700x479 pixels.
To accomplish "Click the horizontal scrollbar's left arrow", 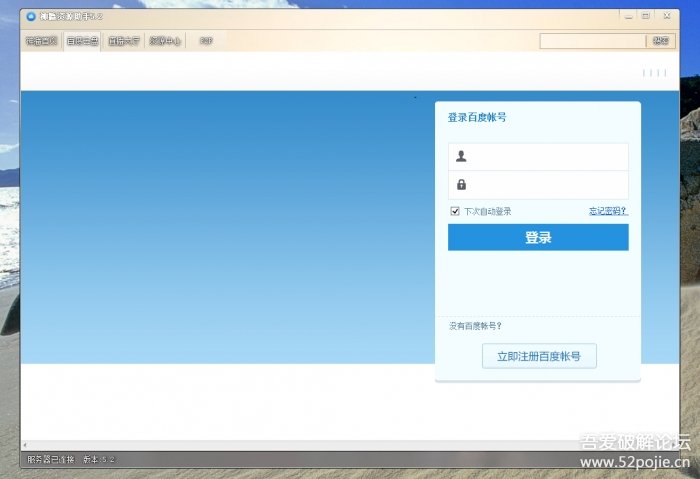I will point(25,445).
